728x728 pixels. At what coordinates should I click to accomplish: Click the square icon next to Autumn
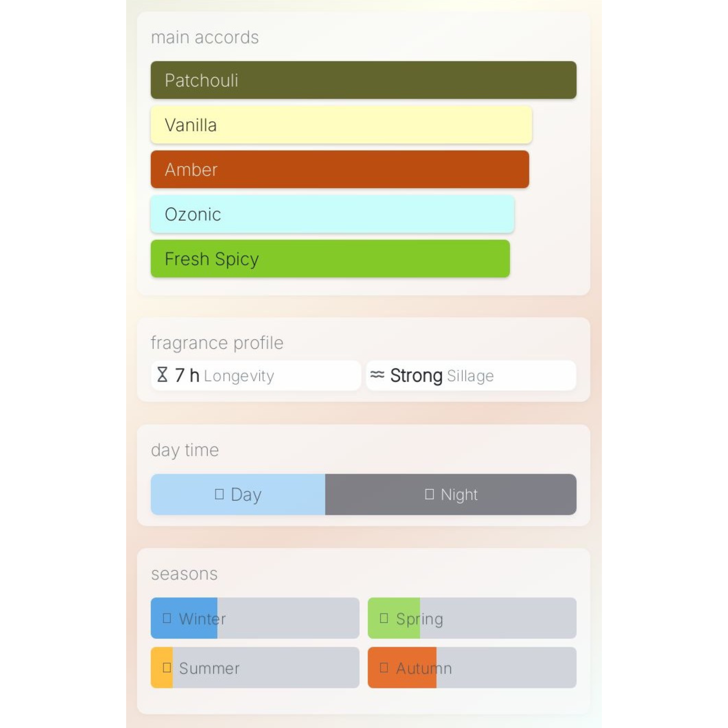click(x=384, y=668)
